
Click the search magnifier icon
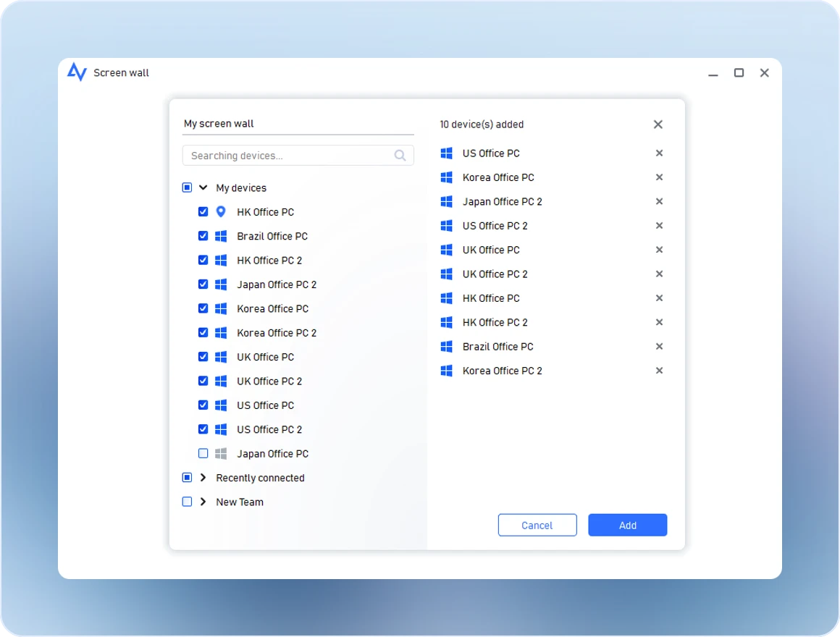pos(400,156)
